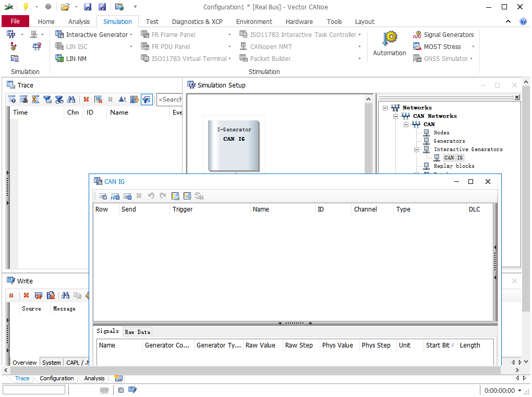Viewport: 532px width, 397px height.
Task: Select Generators in the network tree
Action: pyautogui.click(x=449, y=141)
